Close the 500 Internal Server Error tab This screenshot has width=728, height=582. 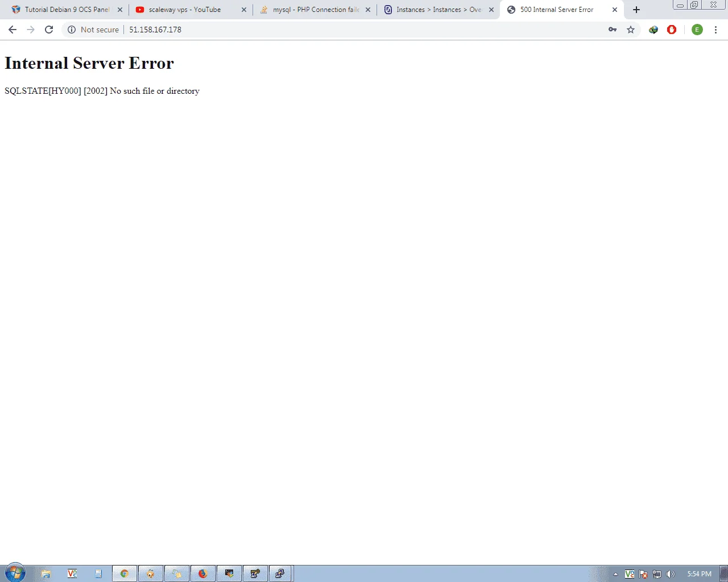[x=615, y=10]
